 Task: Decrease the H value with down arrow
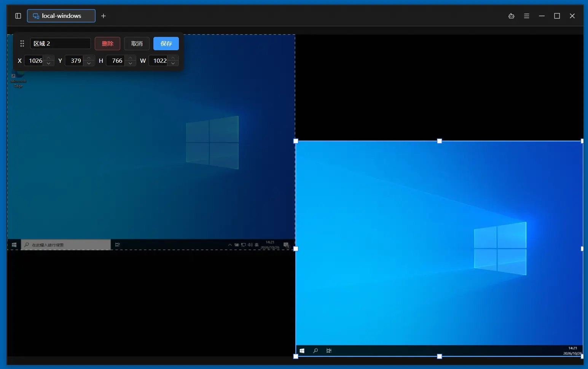pos(131,64)
